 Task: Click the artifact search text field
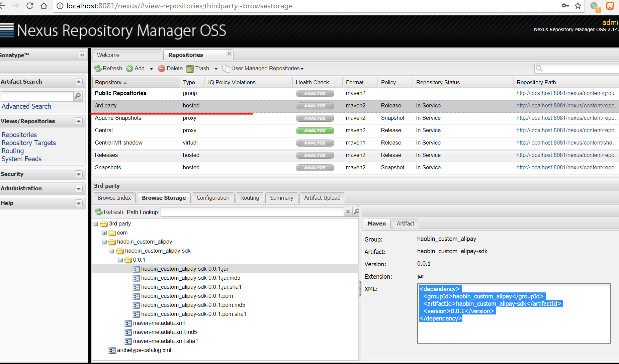[x=37, y=96]
